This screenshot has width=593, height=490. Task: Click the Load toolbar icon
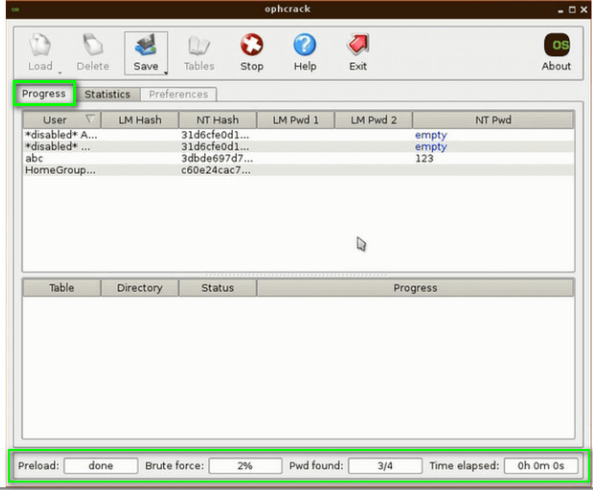click(40, 45)
